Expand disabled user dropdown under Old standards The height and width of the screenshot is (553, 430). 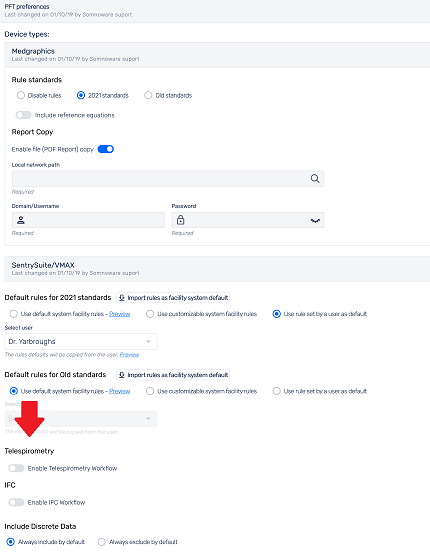(81, 419)
